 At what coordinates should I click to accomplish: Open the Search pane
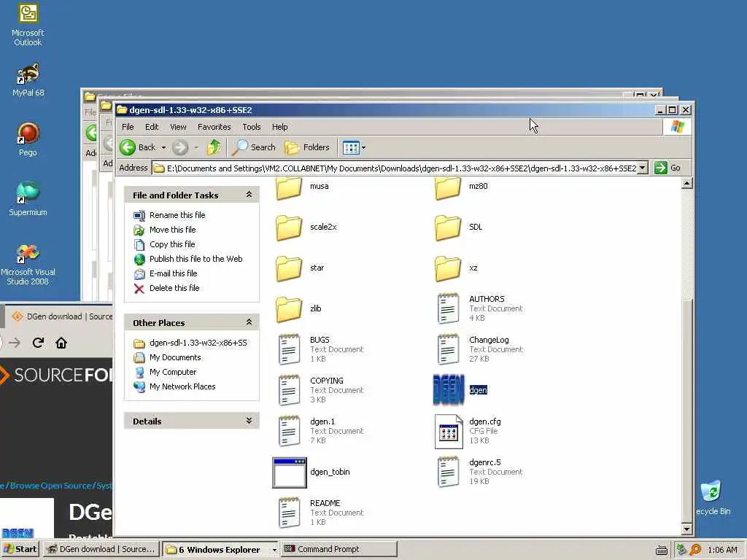254,147
